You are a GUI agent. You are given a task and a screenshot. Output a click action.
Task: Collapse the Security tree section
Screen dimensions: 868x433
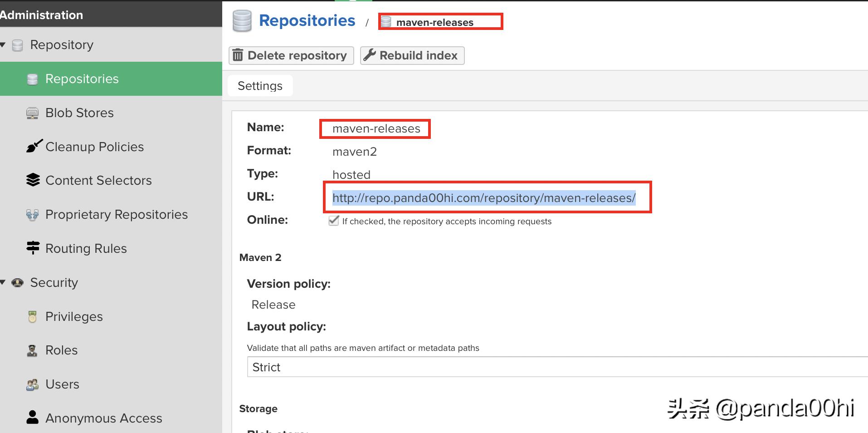(3, 282)
